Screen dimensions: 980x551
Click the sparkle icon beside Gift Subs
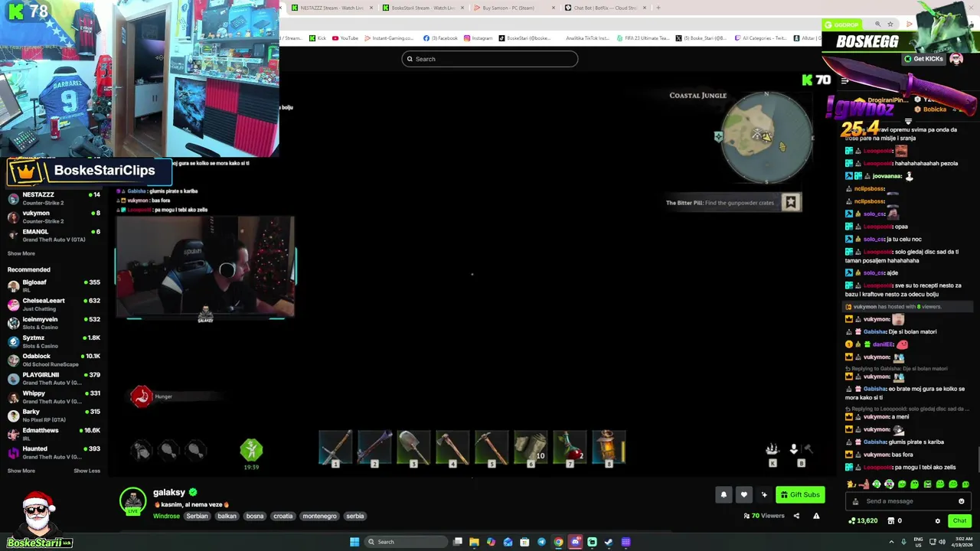tap(764, 494)
